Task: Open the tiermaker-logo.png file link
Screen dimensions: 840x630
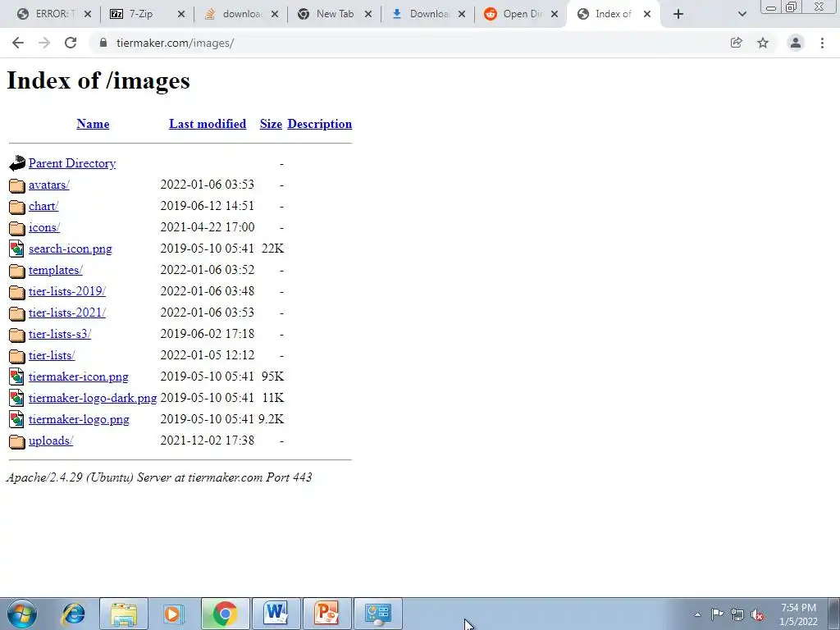Action: (x=79, y=419)
